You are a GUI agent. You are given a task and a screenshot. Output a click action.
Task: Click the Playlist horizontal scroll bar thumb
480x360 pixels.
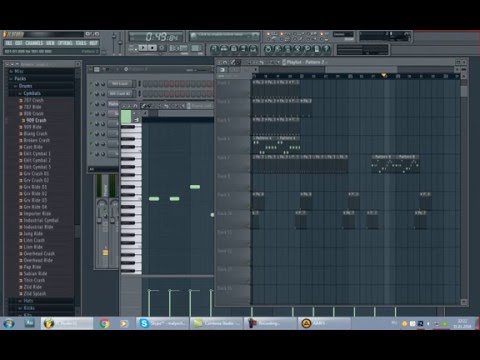pyautogui.click(x=361, y=69)
